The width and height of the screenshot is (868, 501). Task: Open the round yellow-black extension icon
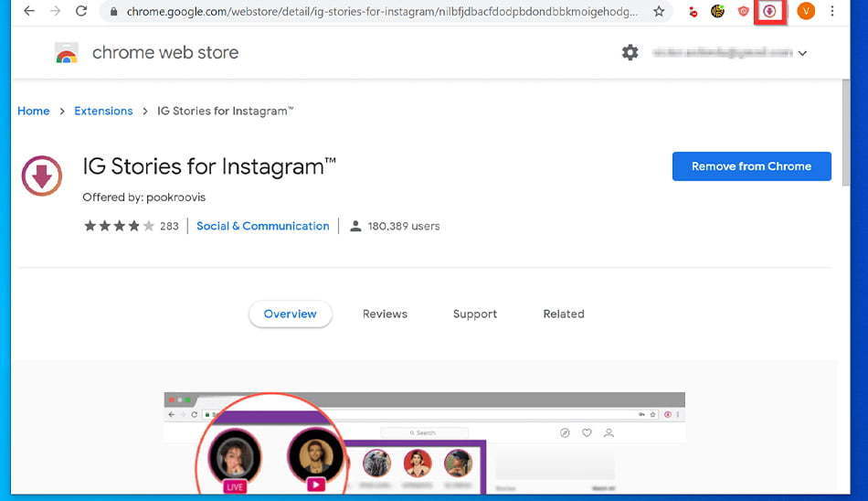click(717, 11)
